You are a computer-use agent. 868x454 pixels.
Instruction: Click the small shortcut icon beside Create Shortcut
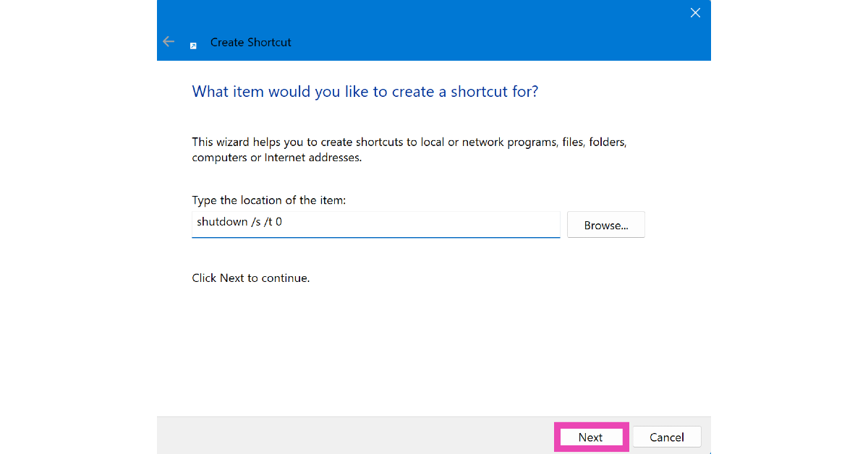193,46
